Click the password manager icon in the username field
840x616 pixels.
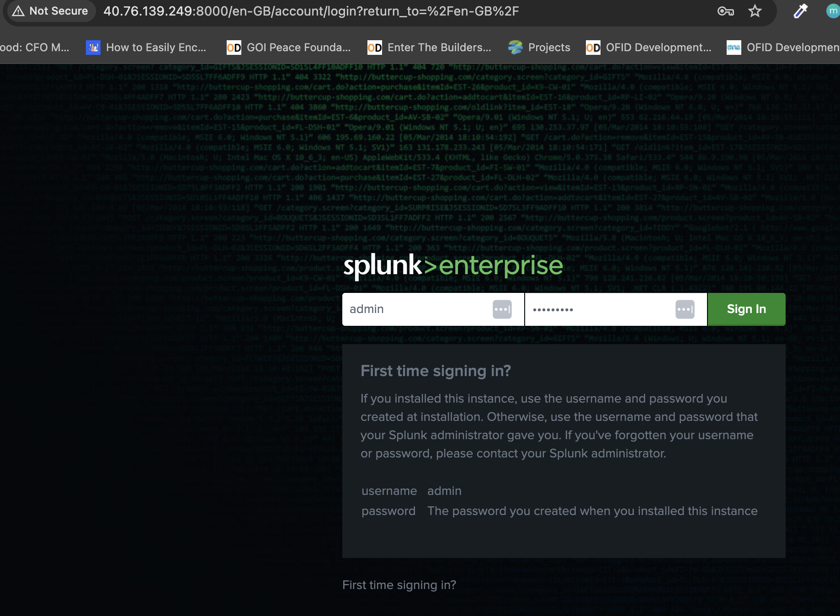click(502, 309)
